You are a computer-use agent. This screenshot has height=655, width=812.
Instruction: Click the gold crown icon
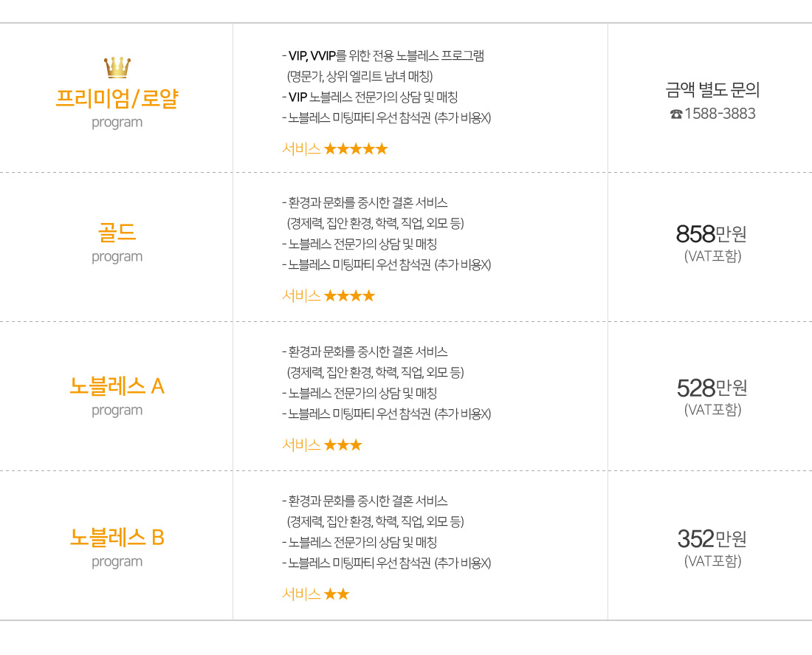pos(117,67)
